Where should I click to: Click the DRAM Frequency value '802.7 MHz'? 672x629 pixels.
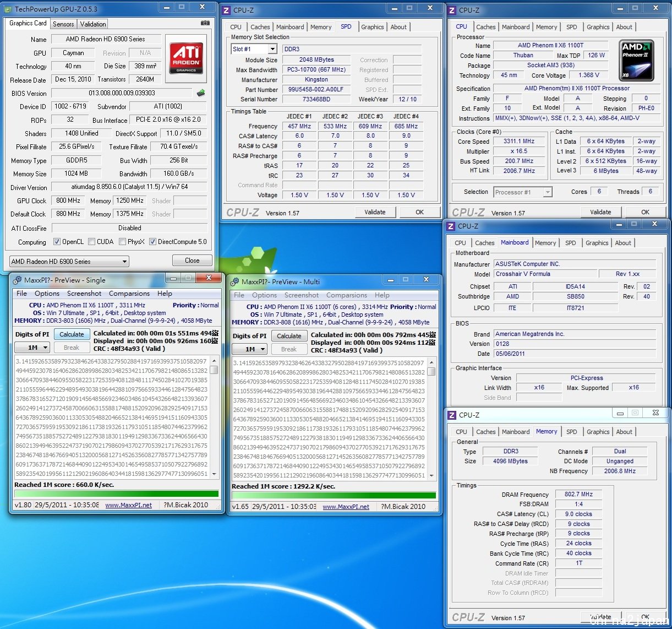tap(578, 495)
